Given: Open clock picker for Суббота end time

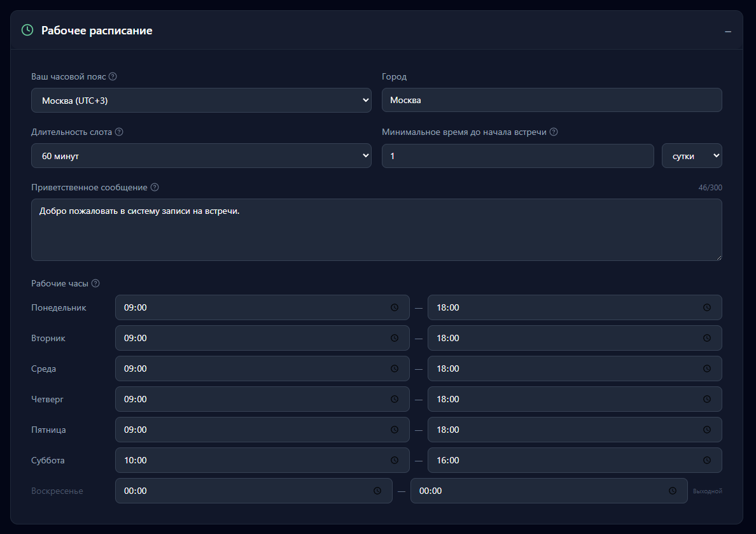Looking at the screenshot, I should pos(706,460).
